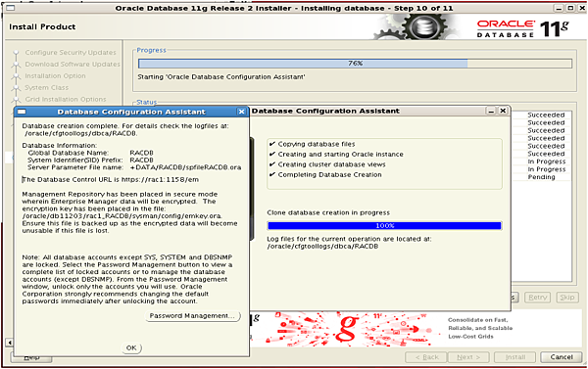
Task: Click the Pending status entry
Action: click(x=541, y=177)
